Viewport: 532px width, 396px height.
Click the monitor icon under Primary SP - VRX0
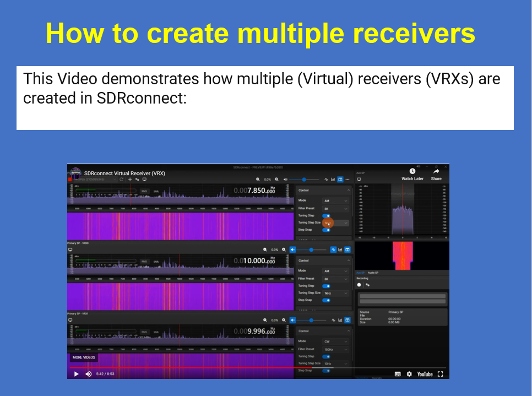(x=70, y=249)
